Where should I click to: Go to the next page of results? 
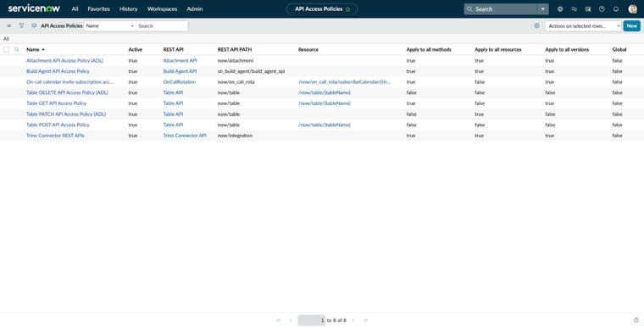tap(353, 320)
